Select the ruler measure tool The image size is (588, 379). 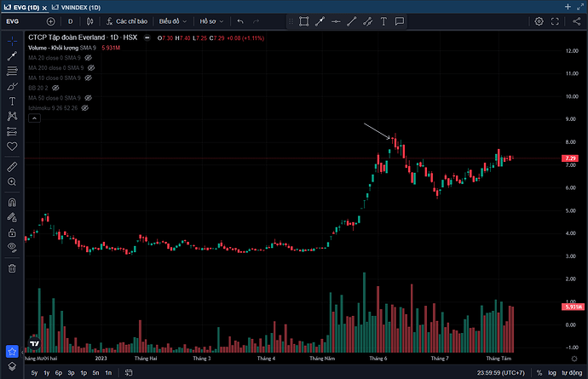12,167
